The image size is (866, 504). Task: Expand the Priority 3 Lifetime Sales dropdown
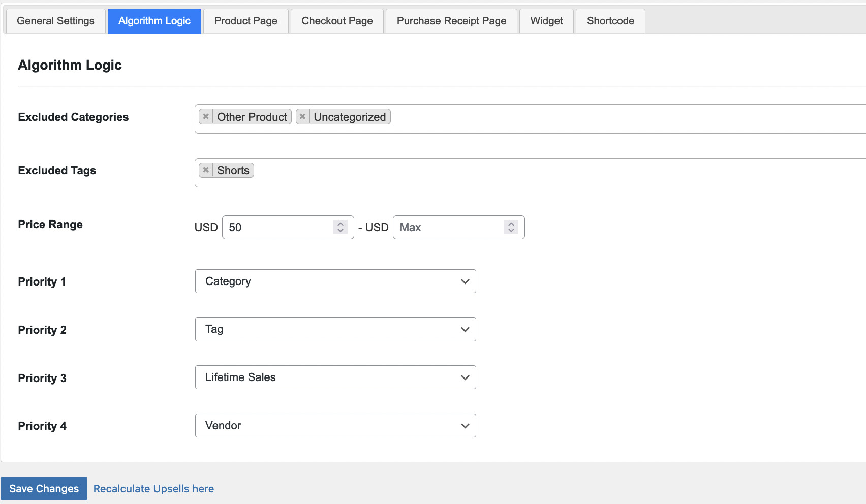tap(335, 377)
